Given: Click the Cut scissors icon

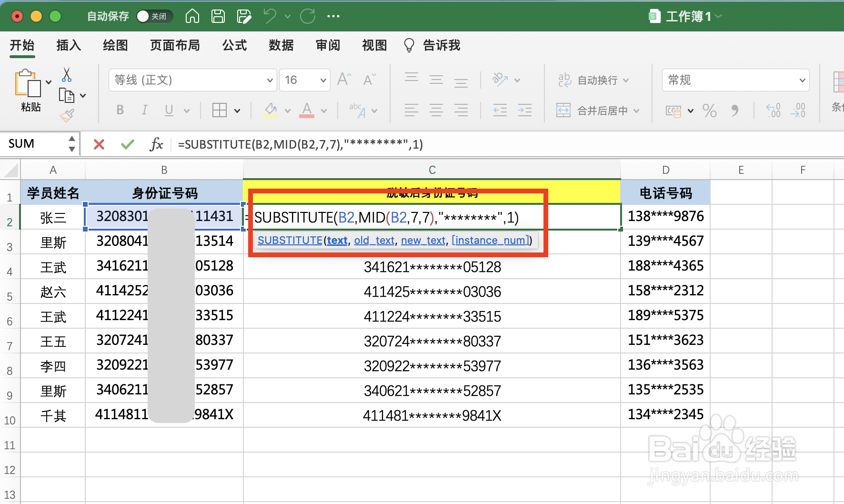Looking at the screenshot, I should (67, 75).
